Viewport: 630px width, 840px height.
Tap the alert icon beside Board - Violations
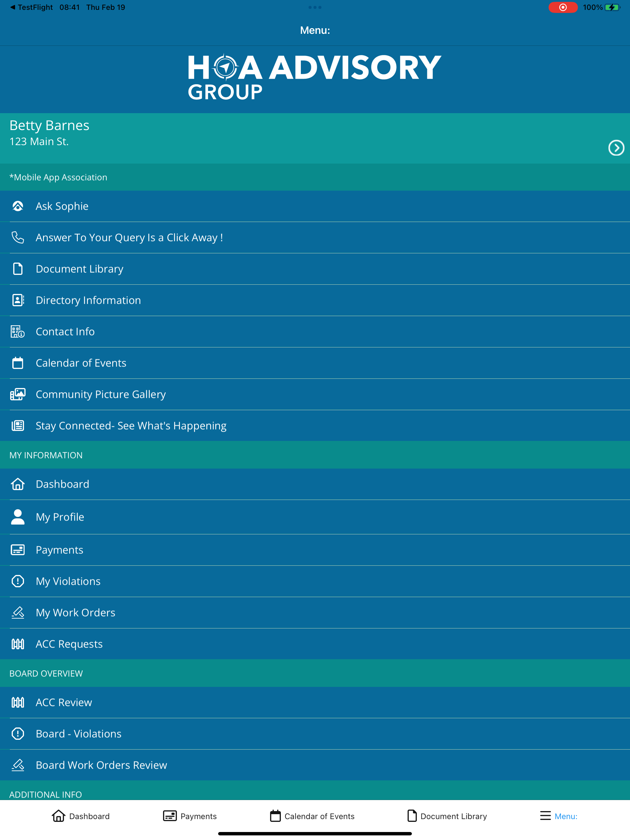pyautogui.click(x=18, y=734)
